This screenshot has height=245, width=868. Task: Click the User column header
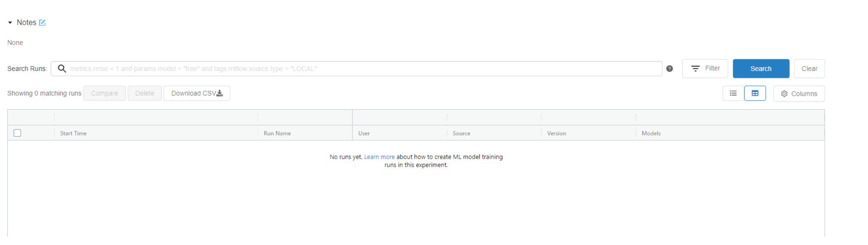point(364,133)
